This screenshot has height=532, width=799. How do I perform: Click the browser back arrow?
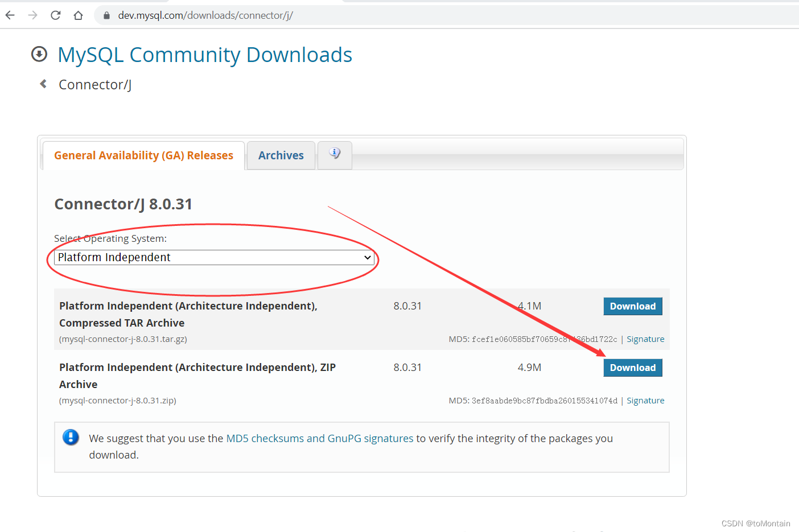(10, 15)
